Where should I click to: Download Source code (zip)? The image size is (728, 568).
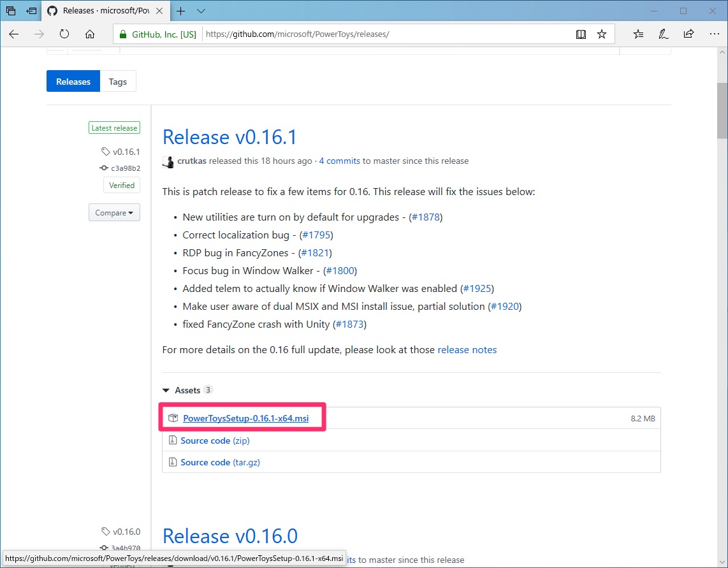pyautogui.click(x=215, y=441)
